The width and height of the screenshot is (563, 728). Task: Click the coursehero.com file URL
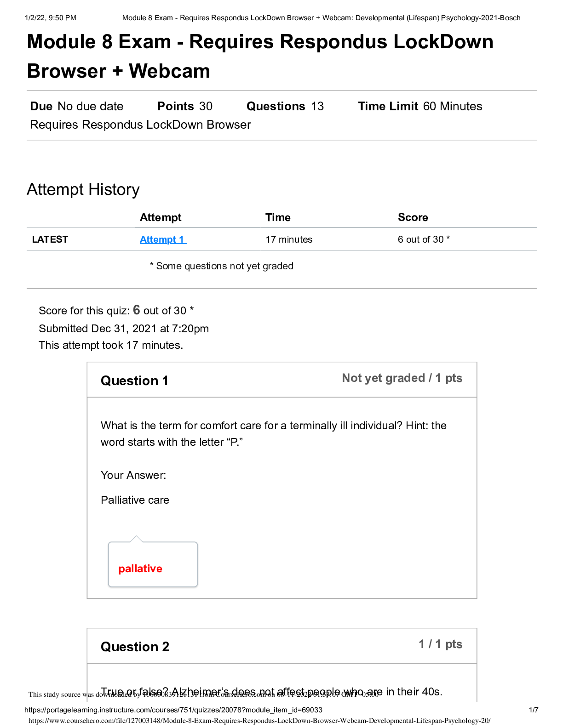pyautogui.click(x=259, y=721)
